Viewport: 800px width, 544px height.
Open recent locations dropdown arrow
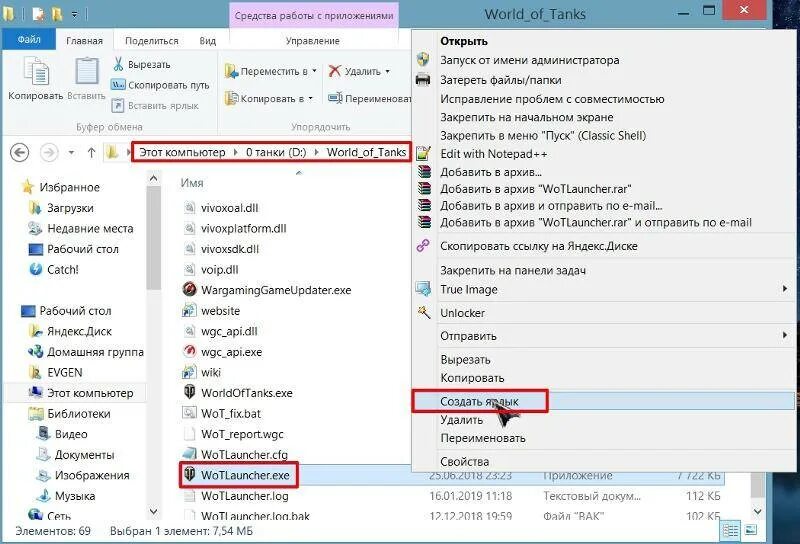(x=71, y=152)
